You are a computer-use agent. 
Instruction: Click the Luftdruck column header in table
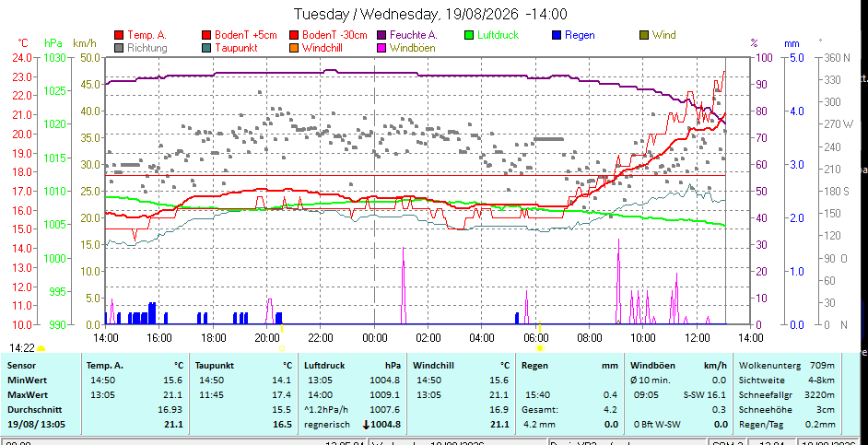coord(324,365)
